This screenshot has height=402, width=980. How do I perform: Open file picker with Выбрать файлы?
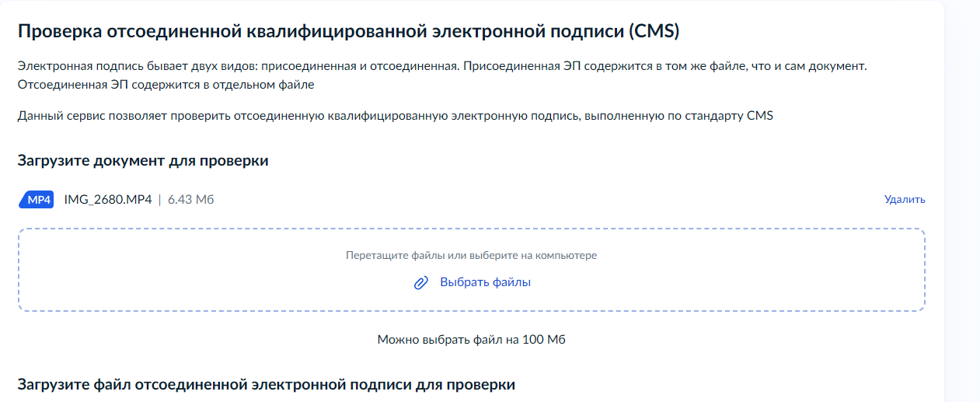485,282
